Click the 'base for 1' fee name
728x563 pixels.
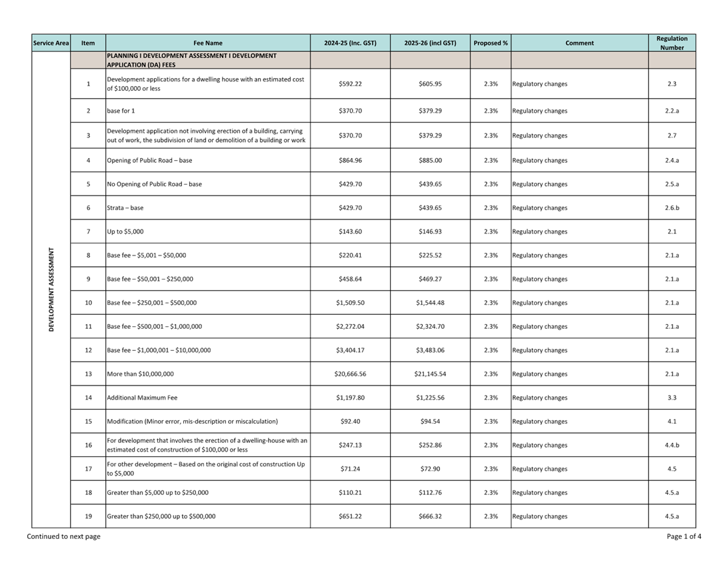pos(121,111)
